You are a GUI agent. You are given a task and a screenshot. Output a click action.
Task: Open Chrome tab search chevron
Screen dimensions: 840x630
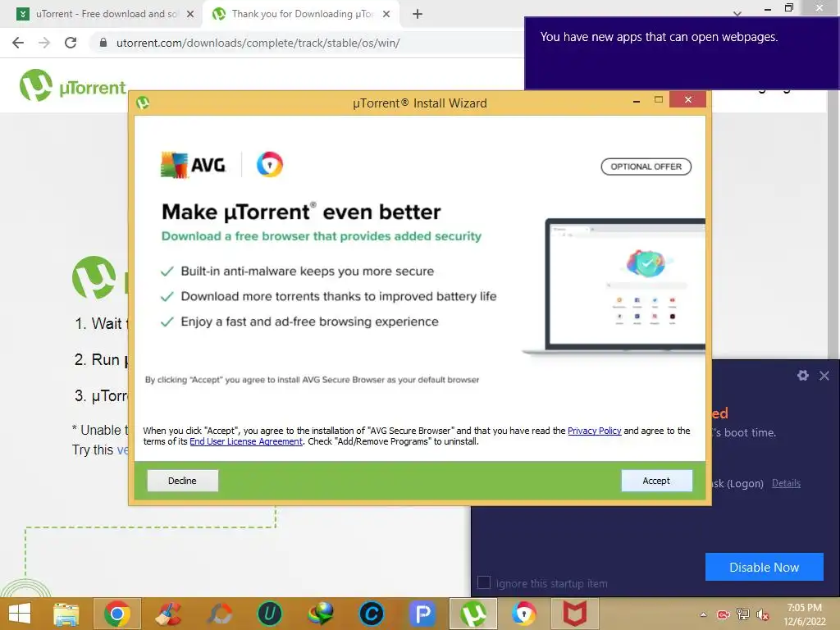pyautogui.click(x=737, y=13)
